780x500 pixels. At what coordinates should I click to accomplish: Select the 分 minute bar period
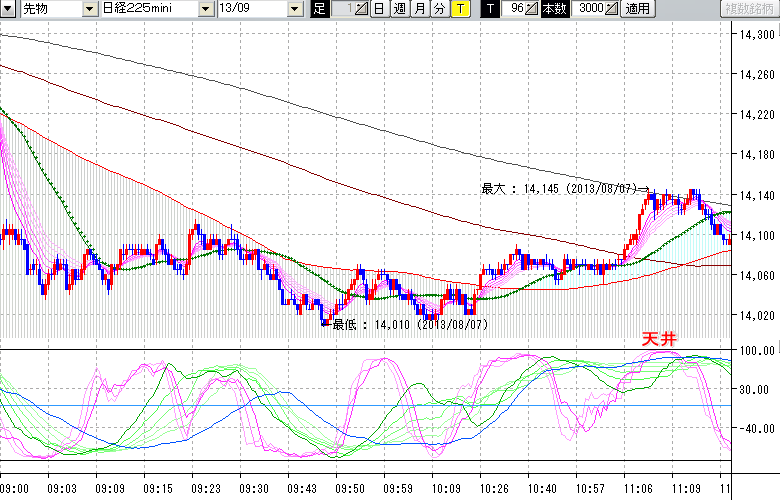click(x=439, y=9)
